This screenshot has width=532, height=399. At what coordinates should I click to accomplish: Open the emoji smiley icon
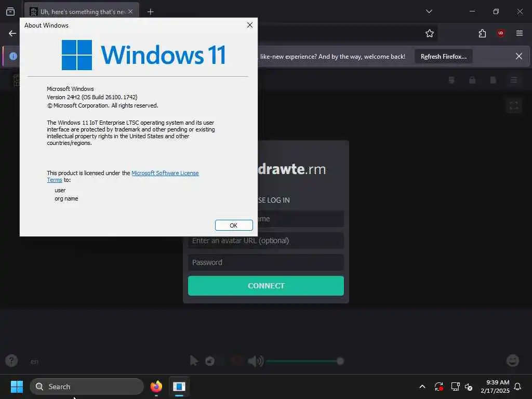pyautogui.click(x=513, y=361)
